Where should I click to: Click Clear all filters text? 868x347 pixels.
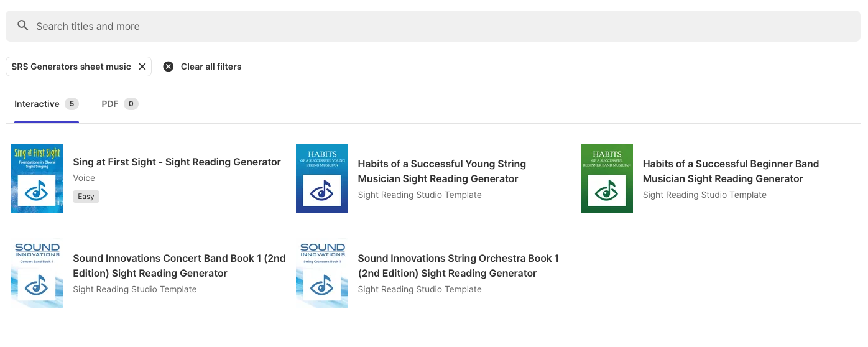click(x=211, y=67)
